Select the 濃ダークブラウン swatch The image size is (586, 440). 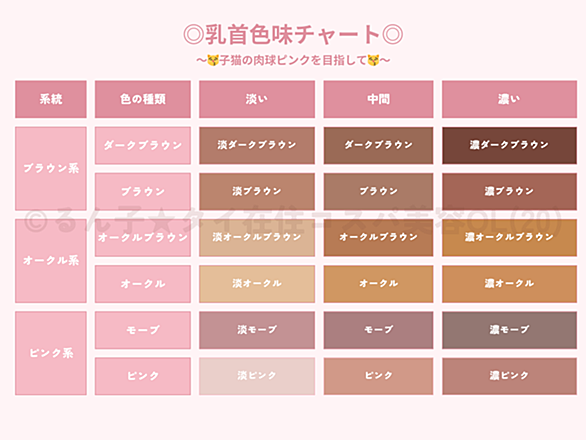point(509,145)
